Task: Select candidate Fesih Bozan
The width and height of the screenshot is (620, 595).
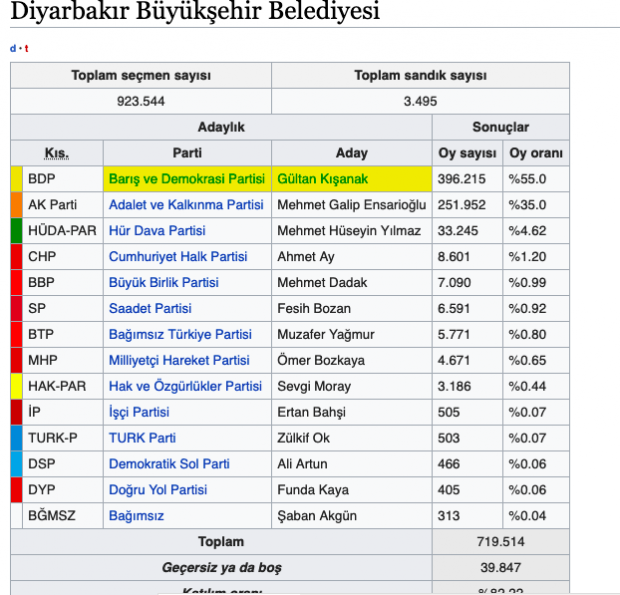Action: tap(314, 308)
